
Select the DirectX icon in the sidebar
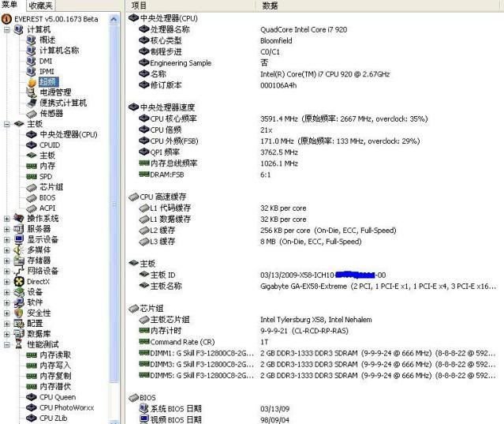20,281
